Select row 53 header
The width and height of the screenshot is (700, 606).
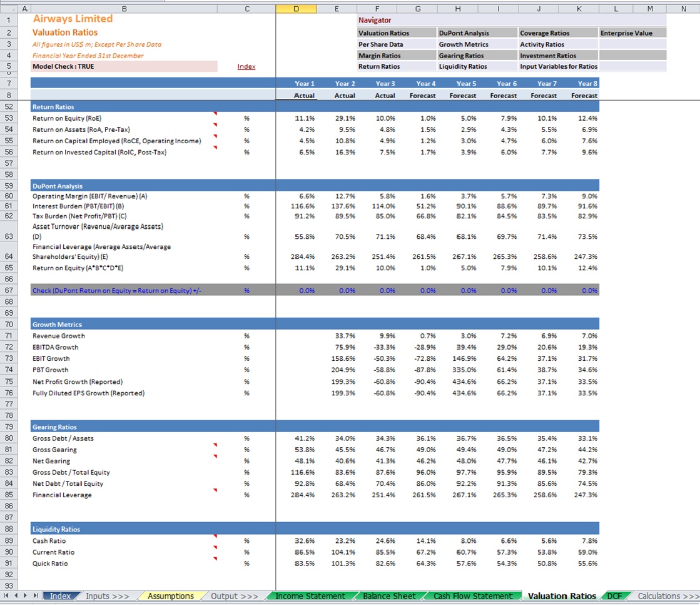(9, 118)
